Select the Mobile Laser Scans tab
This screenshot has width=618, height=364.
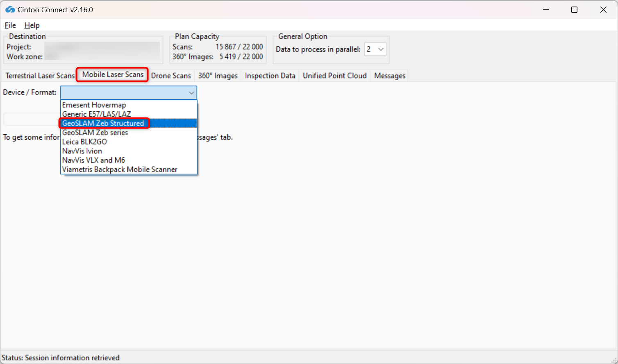[113, 75]
